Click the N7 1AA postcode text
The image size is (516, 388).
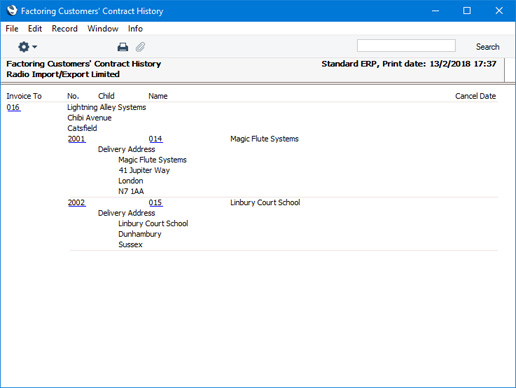131,191
